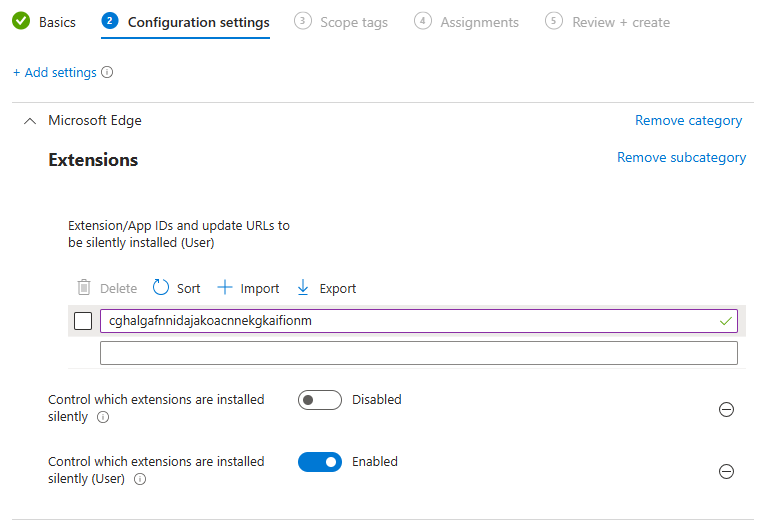Open info tooltip for silently installed extensions setting
This screenshot has height=529, width=780.
103,417
